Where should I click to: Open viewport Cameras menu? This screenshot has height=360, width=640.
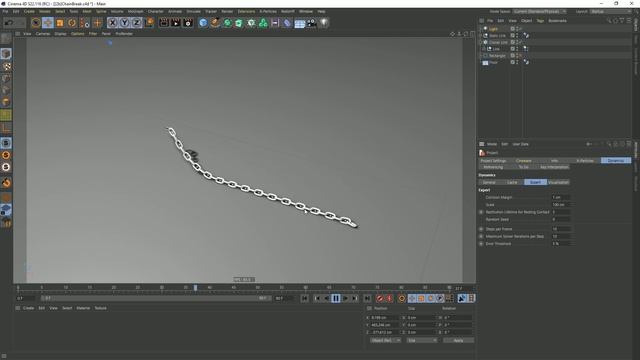coord(43,34)
